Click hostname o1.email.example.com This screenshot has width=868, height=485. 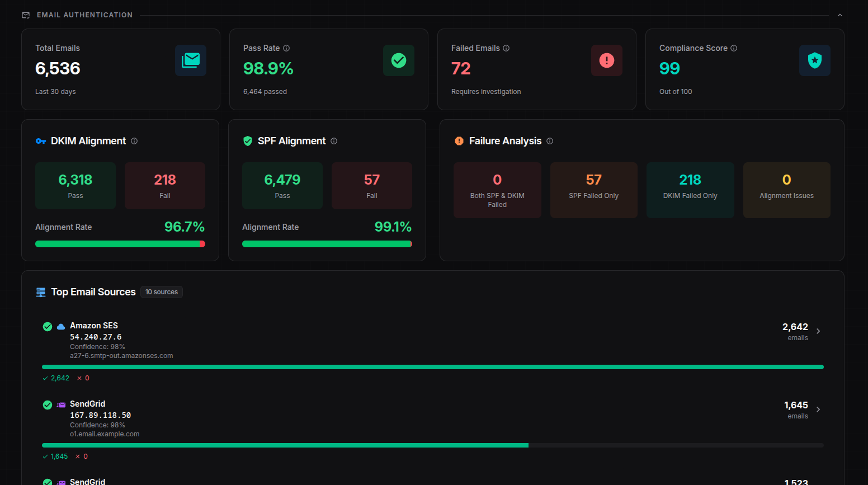click(x=105, y=434)
